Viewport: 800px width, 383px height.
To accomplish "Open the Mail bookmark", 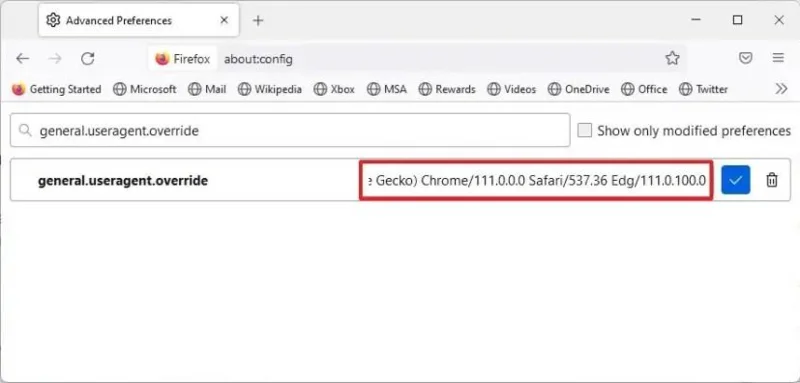I will [x=207, y=89].
